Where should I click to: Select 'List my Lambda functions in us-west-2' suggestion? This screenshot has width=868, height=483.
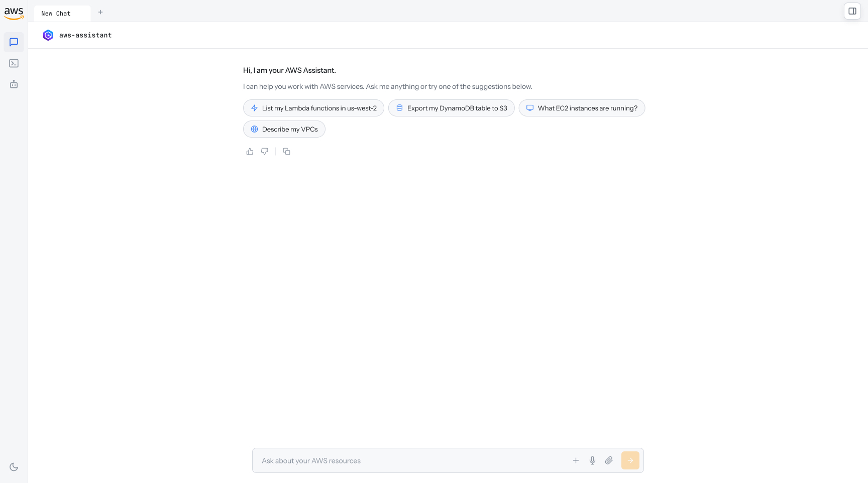click(313, 108)
